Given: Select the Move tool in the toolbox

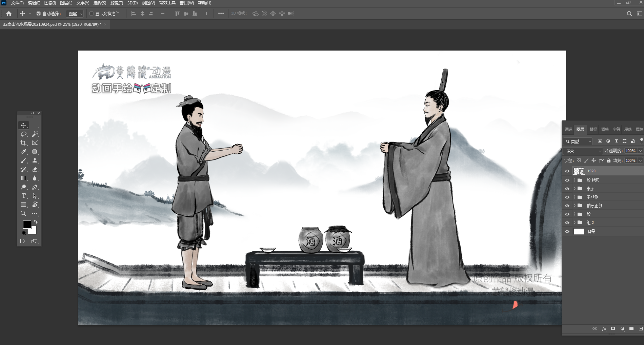Looking at the screenshot, I should point(23,126).
